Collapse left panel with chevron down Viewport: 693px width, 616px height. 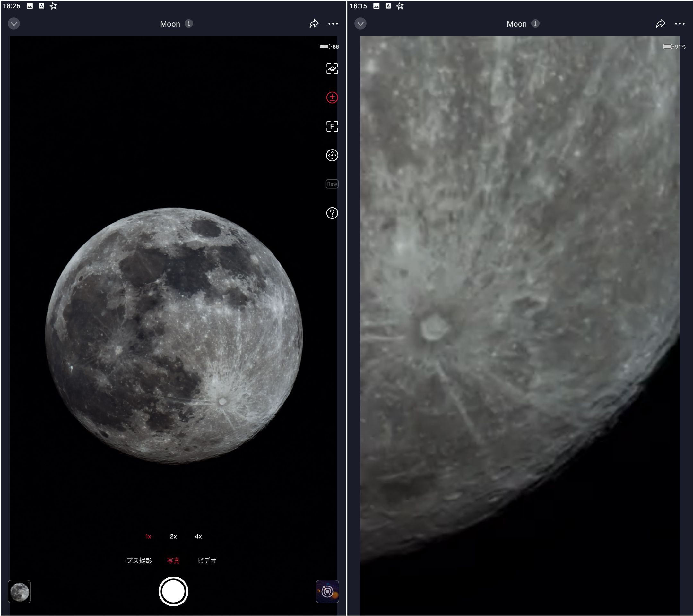14,24
